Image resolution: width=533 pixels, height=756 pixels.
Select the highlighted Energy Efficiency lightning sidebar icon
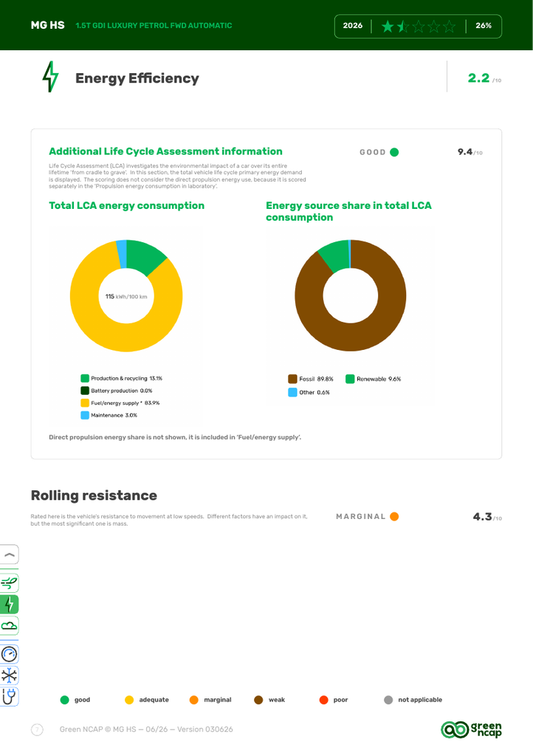coord(9,604)
